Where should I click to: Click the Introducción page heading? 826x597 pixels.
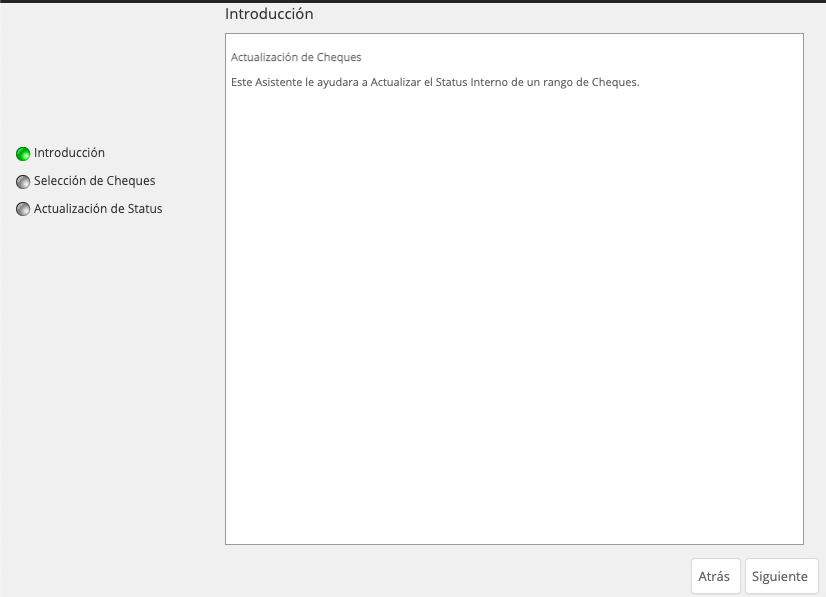(269, 14)
